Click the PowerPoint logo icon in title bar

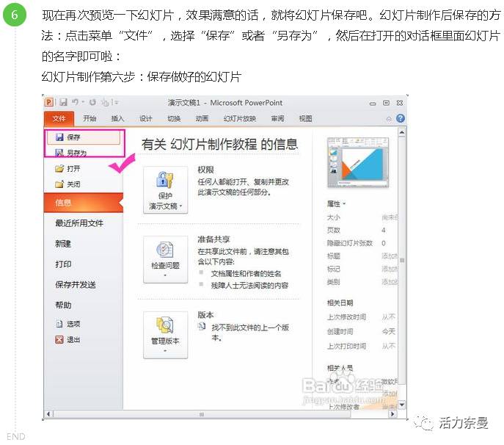(x=49, y=102)
